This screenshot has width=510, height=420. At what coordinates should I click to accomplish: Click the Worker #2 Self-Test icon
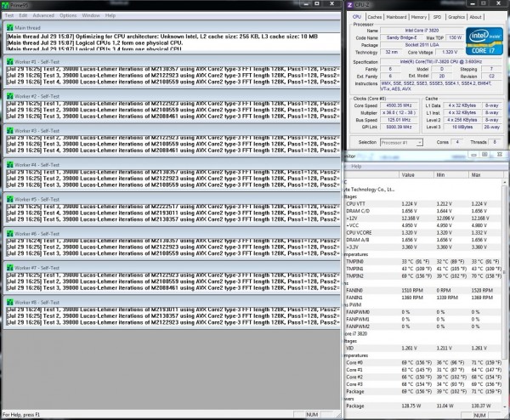[9, 96]
